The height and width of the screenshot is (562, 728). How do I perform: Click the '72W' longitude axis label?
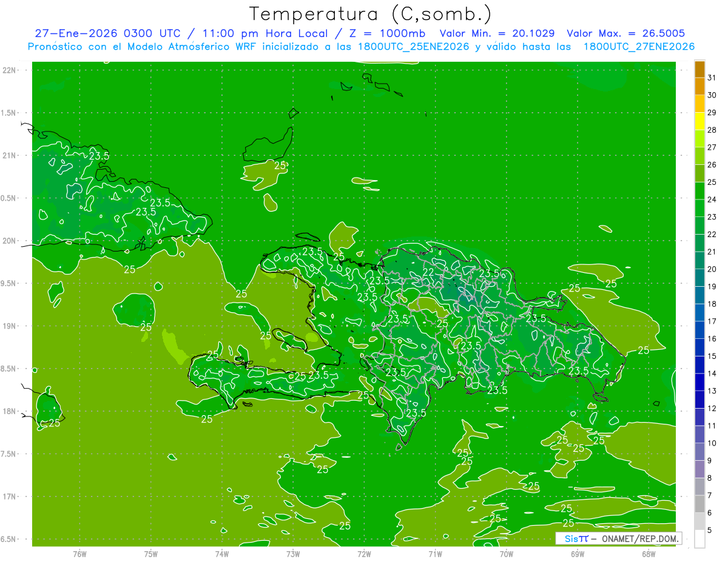tap(364, 554)
